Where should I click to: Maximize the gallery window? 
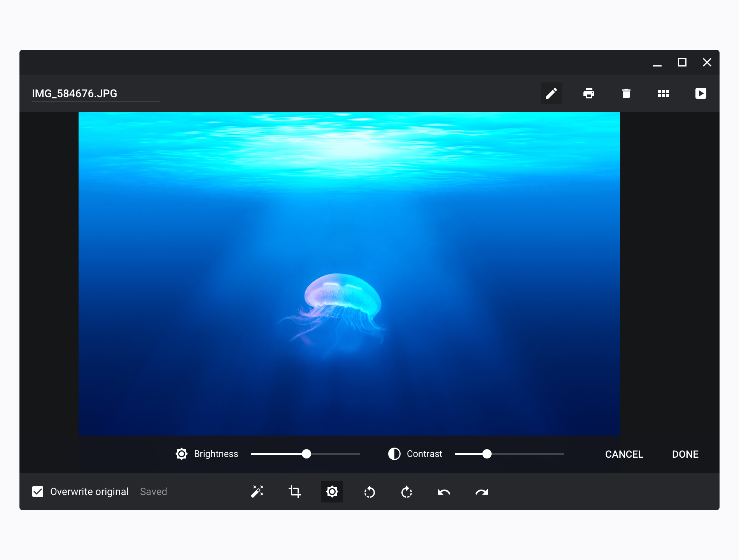click(x=682, y=62)
